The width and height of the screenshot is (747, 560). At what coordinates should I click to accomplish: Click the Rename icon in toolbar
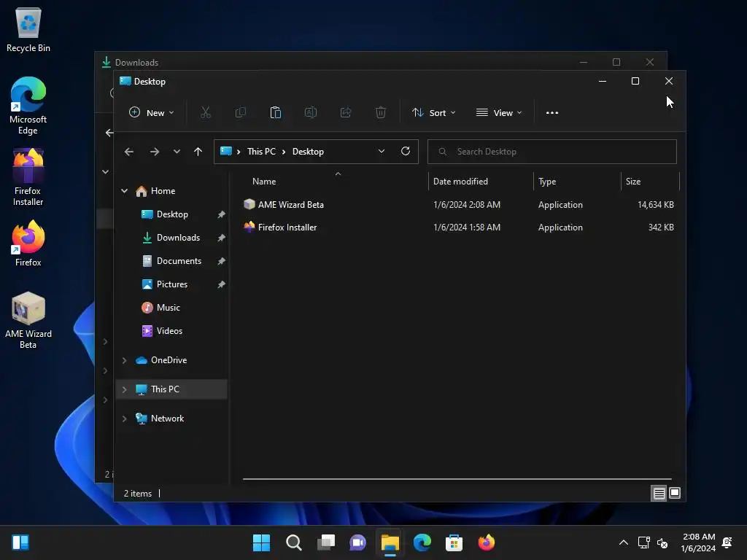click(x=311, y=112)
